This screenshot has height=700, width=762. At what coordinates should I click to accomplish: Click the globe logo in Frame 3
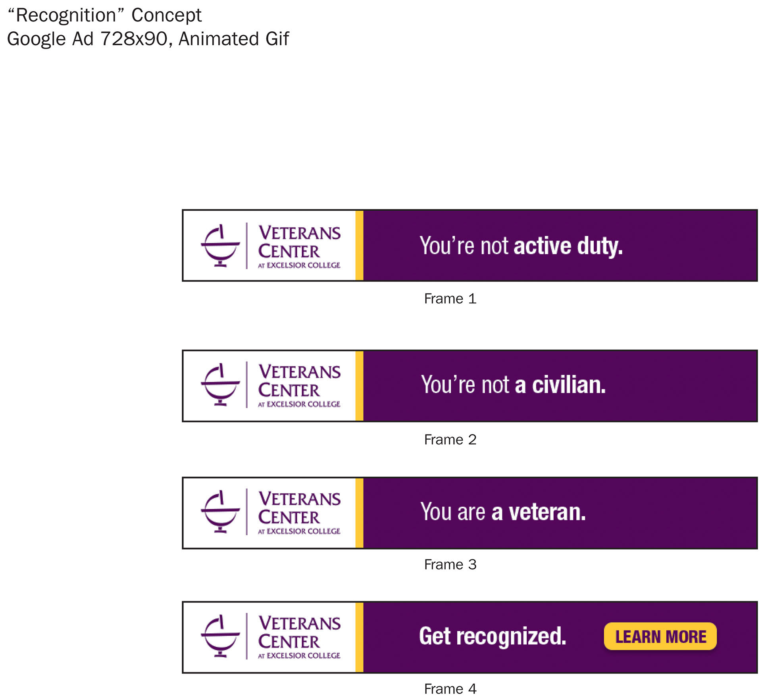220,512
